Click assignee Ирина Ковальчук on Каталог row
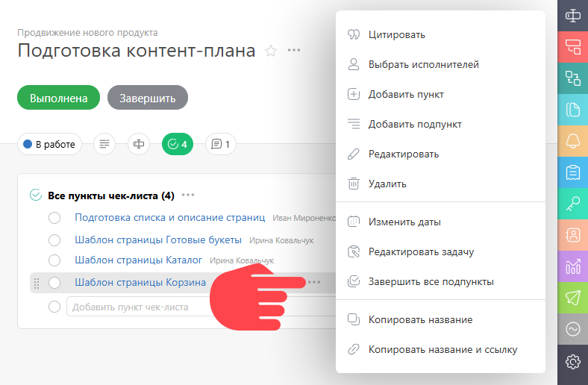 [x=242, y=260]
